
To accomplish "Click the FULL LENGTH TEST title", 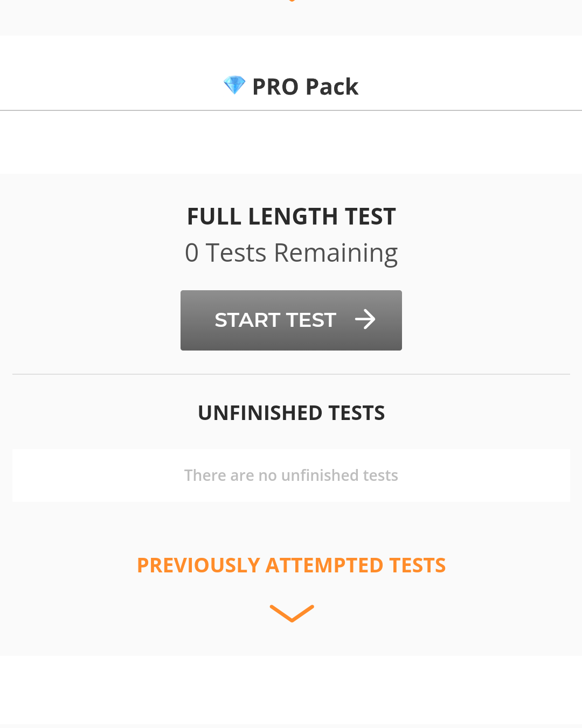I will [291, 216].
